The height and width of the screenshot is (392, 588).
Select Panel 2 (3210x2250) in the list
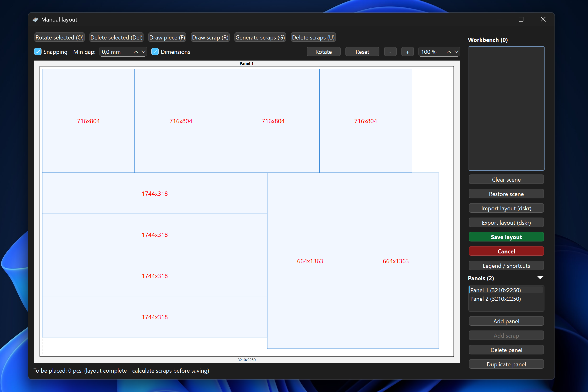coord(495,299)
